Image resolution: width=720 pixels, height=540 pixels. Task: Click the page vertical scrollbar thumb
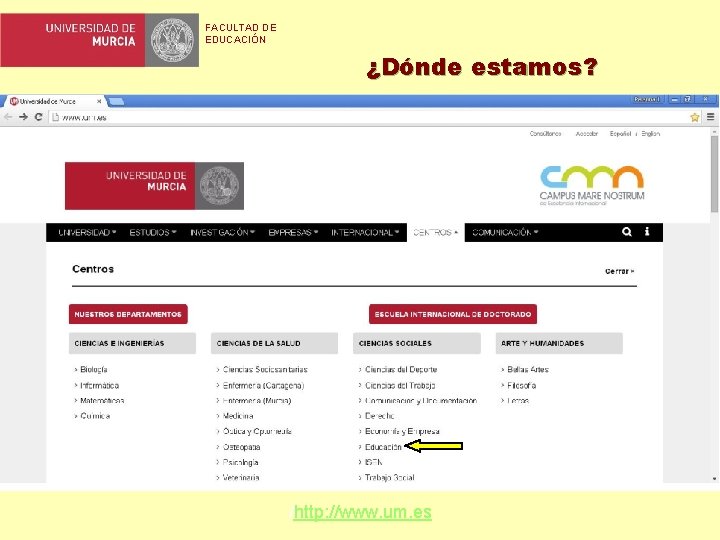[714, 172]
